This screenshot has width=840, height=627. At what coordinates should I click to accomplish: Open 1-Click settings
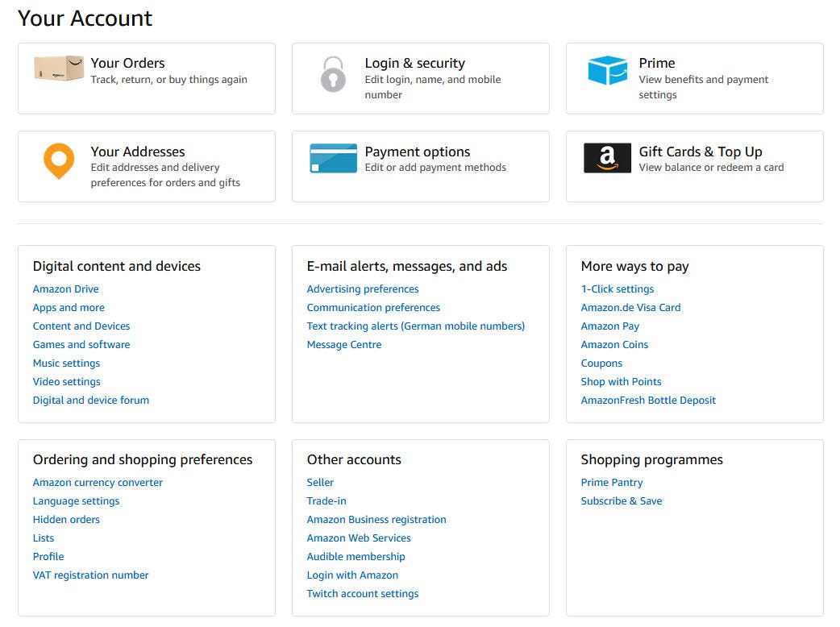[618, 289]
